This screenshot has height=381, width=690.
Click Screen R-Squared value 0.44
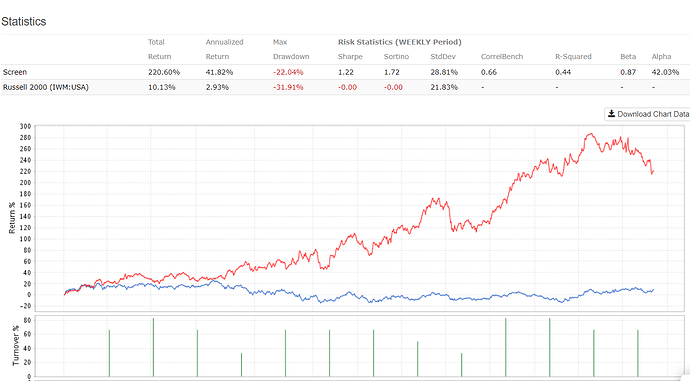pos(563,72)
